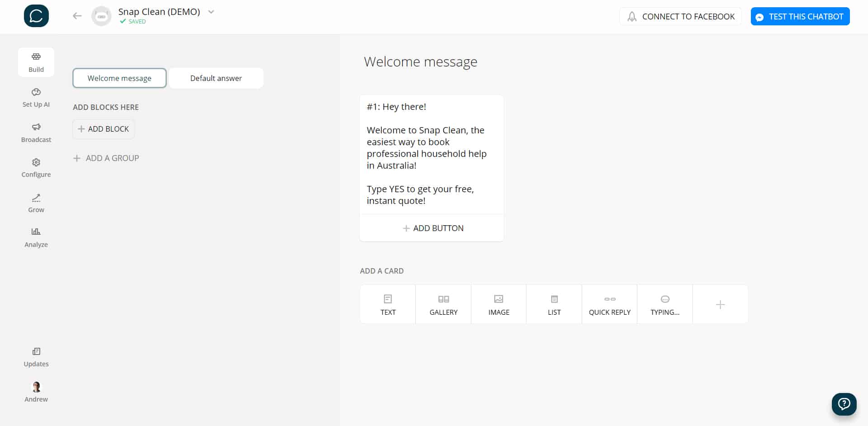
Task: Click the SAVED status indicator
Action: pyautogui.click(x=133, y=21)
